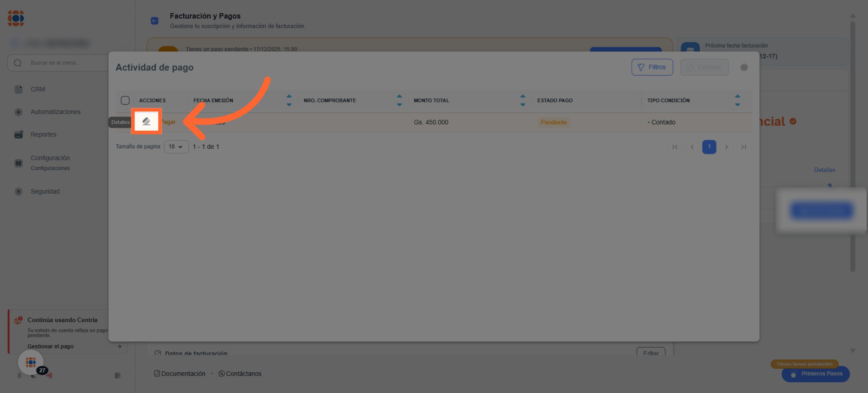
Task: Open the page size dropdown showing 10
Action: [176, 147]
